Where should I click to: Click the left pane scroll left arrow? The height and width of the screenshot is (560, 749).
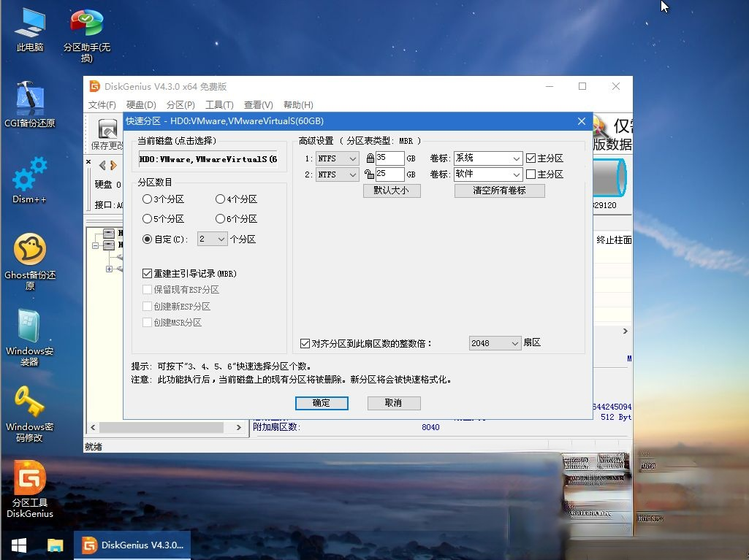(93, 427)
